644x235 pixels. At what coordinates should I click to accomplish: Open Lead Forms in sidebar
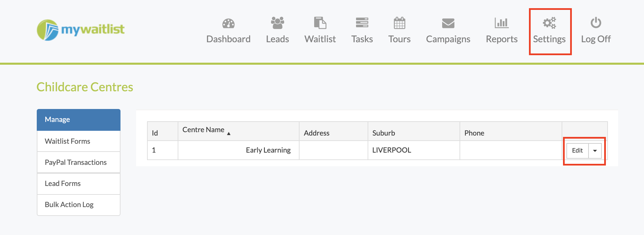pyautogui.click(x=79, y=183)
